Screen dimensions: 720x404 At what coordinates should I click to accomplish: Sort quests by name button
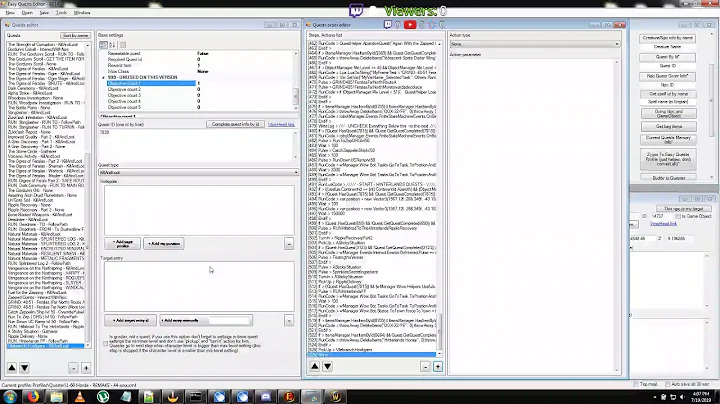(x=75, y=35)
